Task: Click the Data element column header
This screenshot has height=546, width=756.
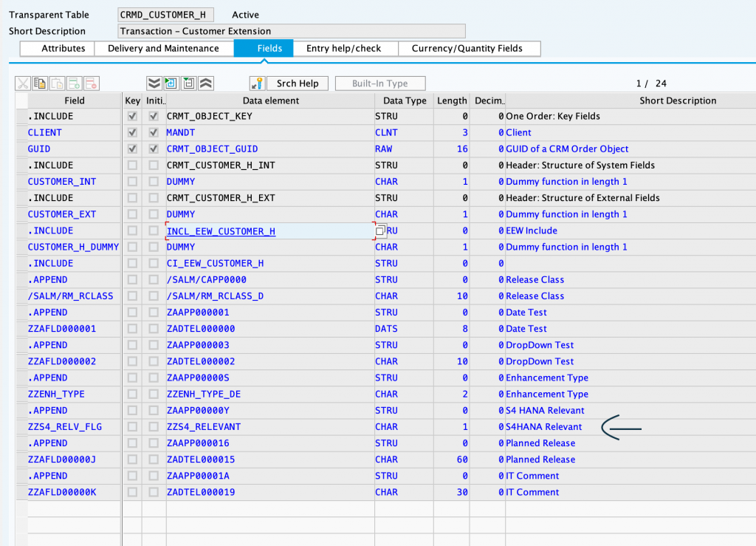Action: pyautogui.click(x=270, y=100)
